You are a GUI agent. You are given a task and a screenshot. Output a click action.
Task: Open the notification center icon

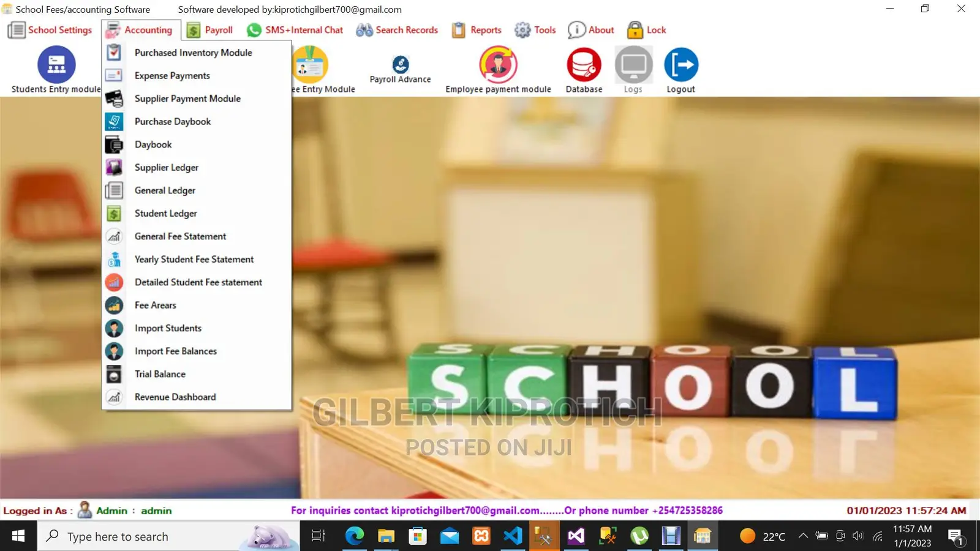[956, 537]
